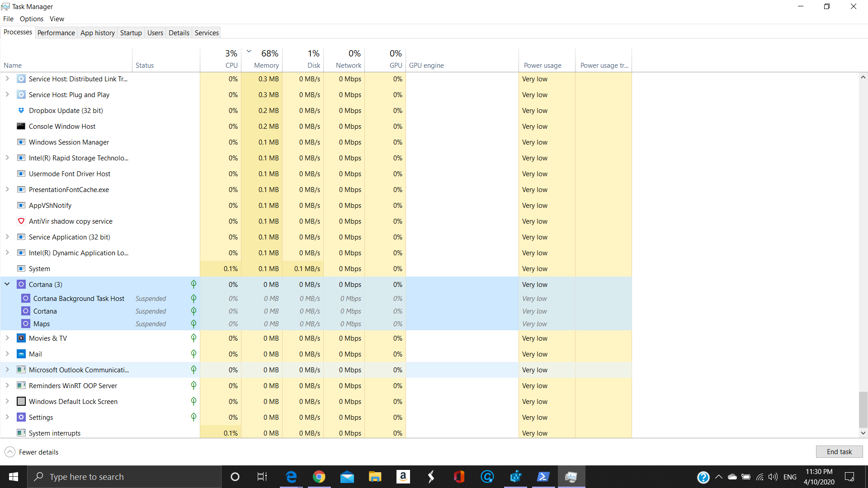This screenshot has height=488, width=868.
Task: Switch to the Performance tab
Action: click(56, 33)
